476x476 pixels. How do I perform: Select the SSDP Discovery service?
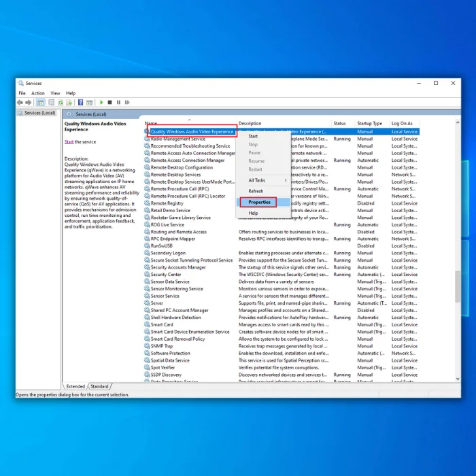tap(282, 375)
